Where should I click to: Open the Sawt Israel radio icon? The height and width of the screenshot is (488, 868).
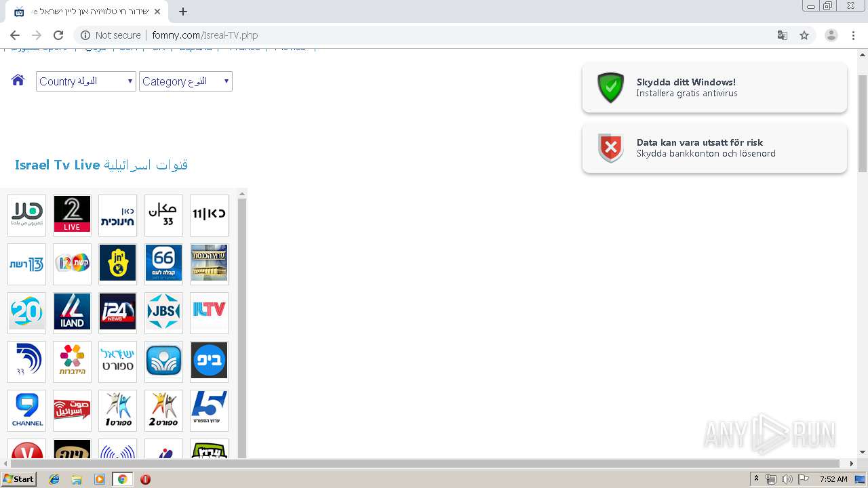point(72,411)
